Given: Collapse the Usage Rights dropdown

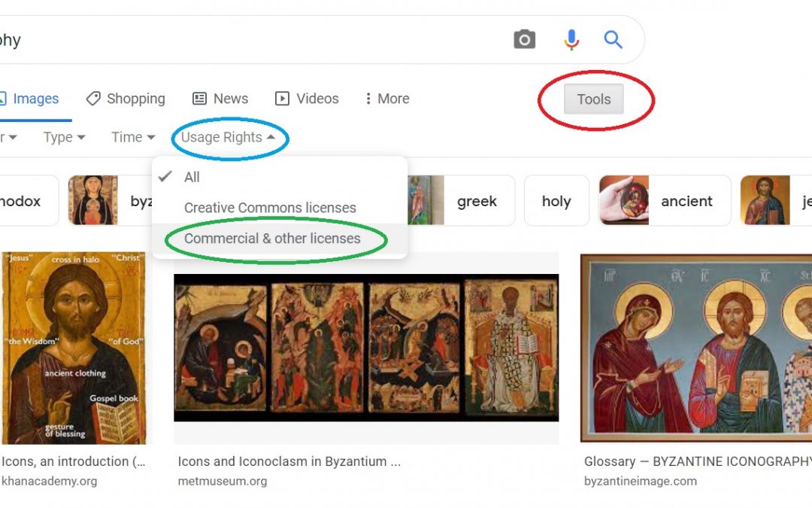Looking at the screenshot, I should [x=228, y=137].
